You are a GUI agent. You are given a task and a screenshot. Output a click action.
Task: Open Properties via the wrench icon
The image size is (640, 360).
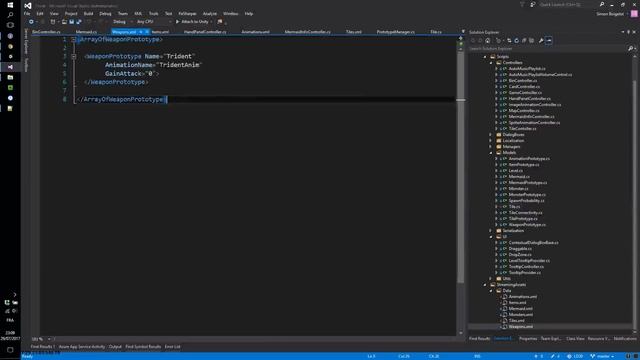point(541,40)
